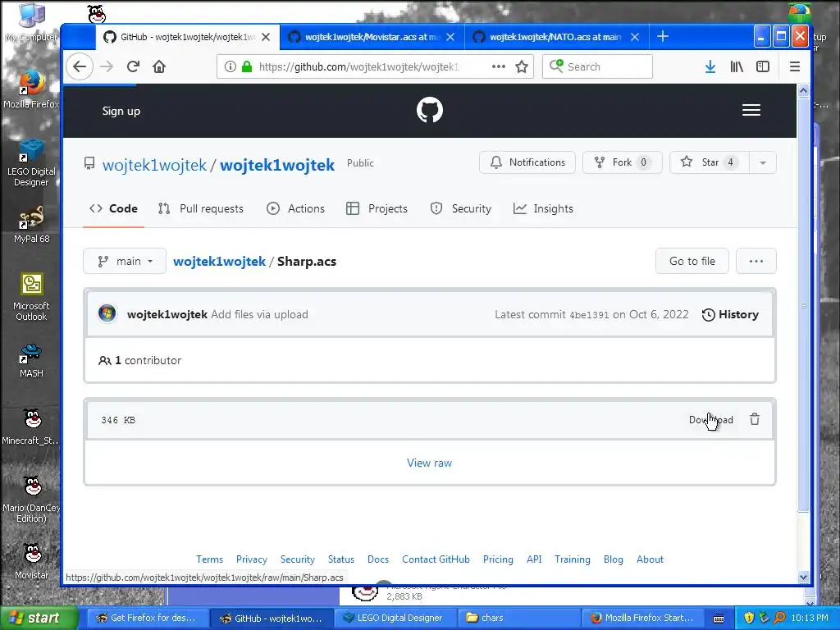Expand the Star lists dropdown arrow
Viewport: 840px width, 630px height.
point(762,162)
